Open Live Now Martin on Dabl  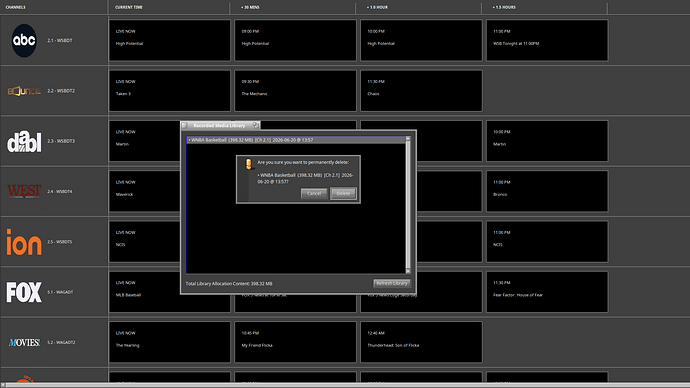pyautogui.click(x=144, y=141)
